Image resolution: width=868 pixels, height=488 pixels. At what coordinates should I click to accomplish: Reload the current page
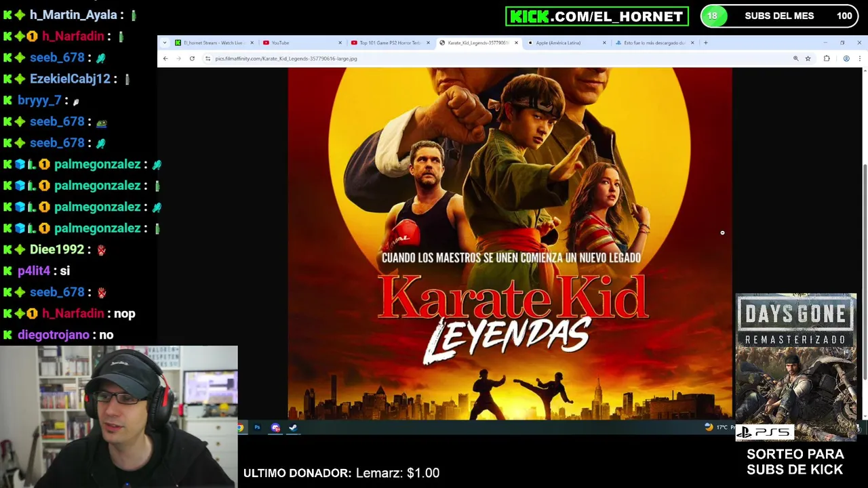point(192,58)
